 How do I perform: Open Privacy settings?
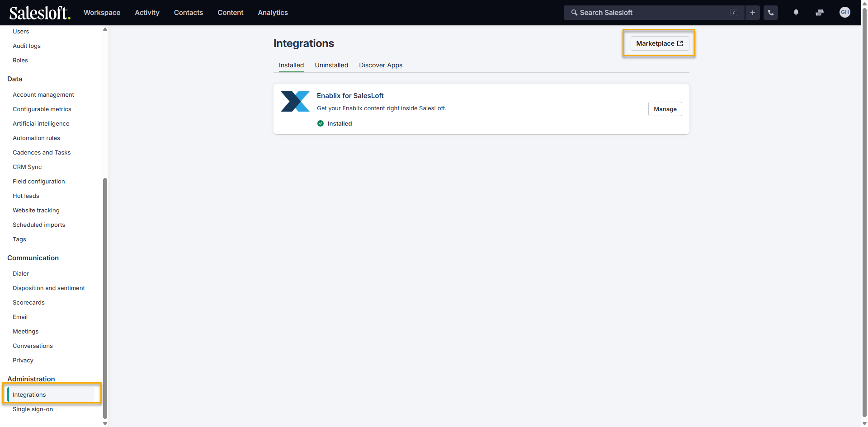coord(23,360)
